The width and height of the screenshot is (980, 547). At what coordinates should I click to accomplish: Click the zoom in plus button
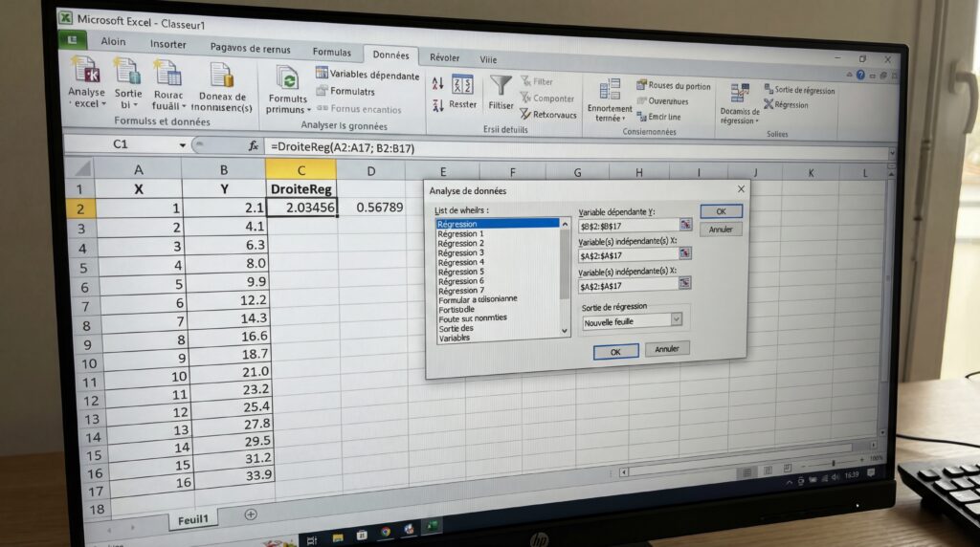(861, 460)
